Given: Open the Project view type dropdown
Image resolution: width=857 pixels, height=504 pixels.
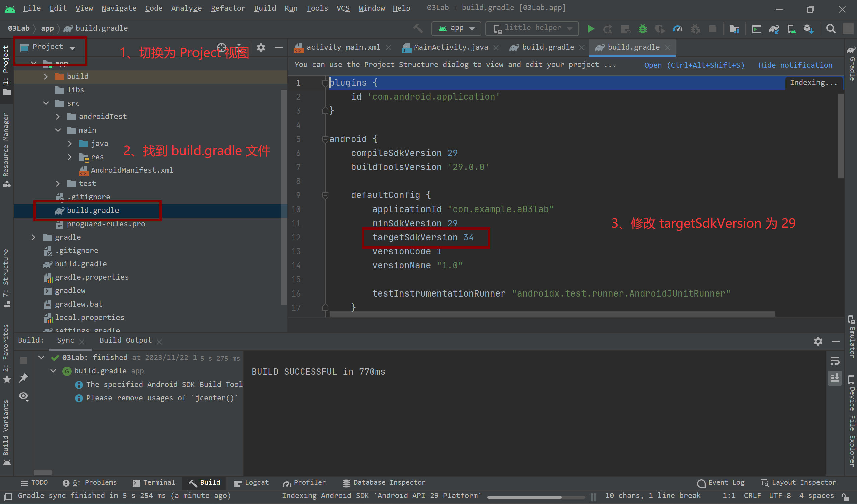Looking at the screenshot, I should coord(48,47).
